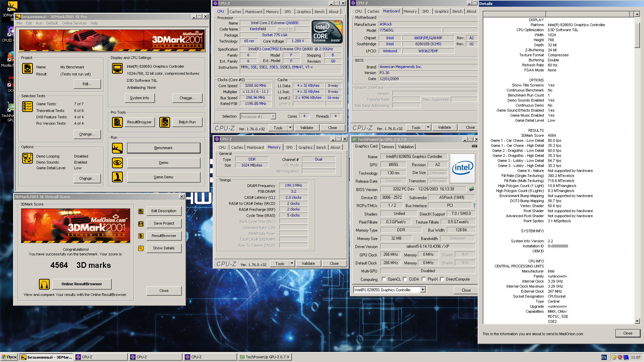
Task: Click Close button in GPU-Z window
Action: 466,290
